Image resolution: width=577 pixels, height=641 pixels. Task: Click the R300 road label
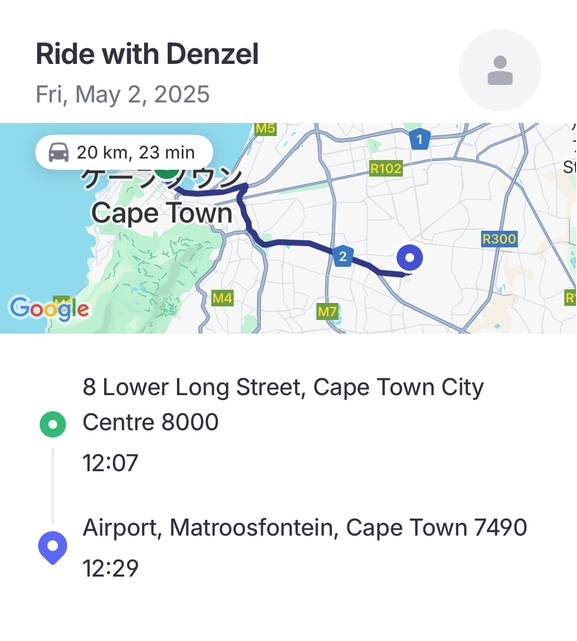(499, 239)
